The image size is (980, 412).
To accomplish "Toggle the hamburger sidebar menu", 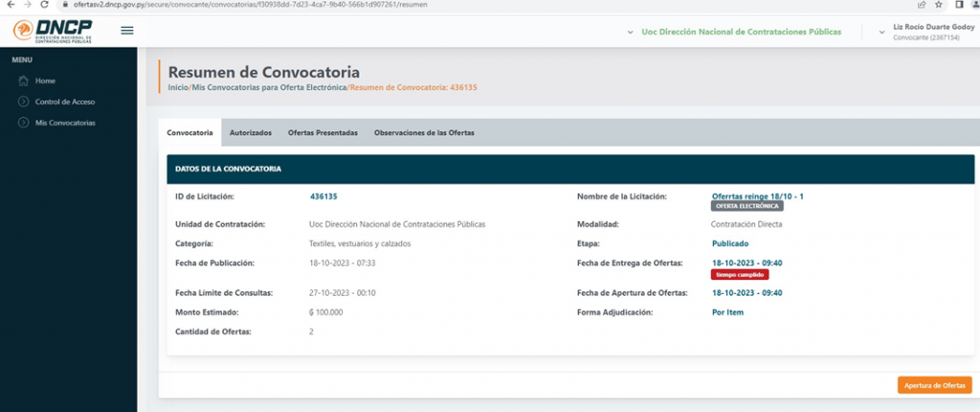I will [127, 31].
